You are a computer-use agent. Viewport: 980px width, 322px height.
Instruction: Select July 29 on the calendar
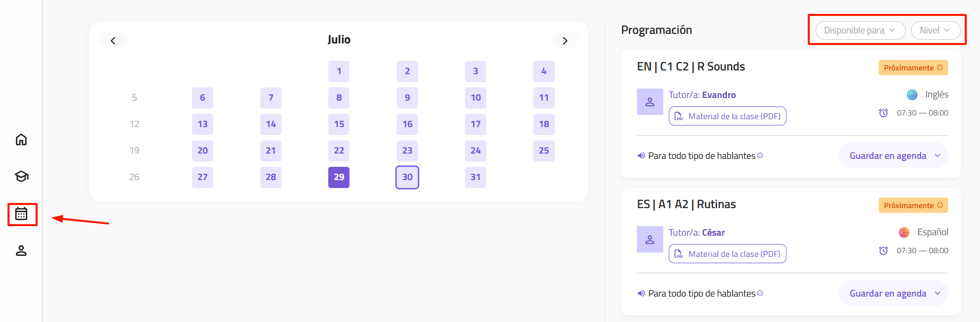point(339,177)
